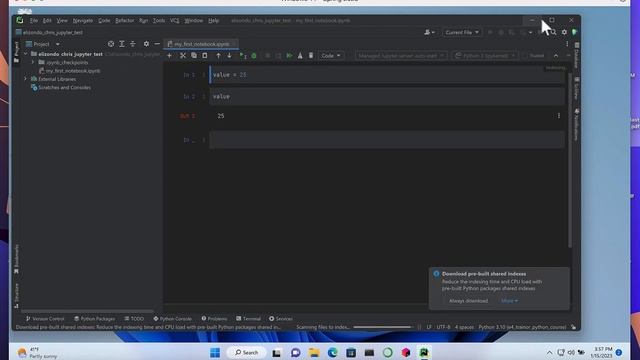The image size is (640, 360).
Task: Open the Python Console tool window
Action: (173, 318)
